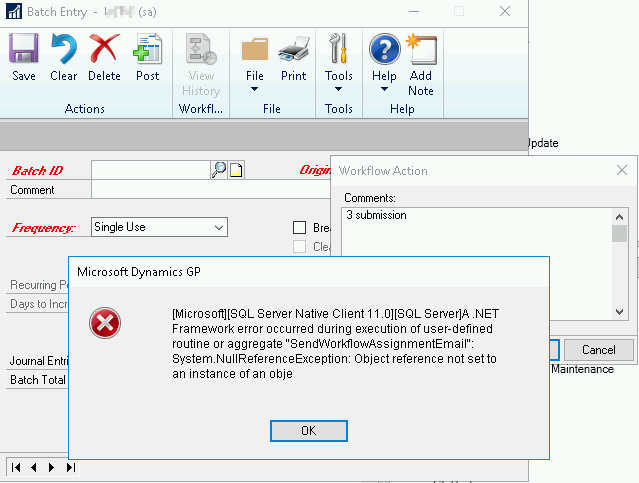Screen dimensions: 639x483
Task: Click the Dynamics GP app icon in title bar
Action: tap(14, 11)
